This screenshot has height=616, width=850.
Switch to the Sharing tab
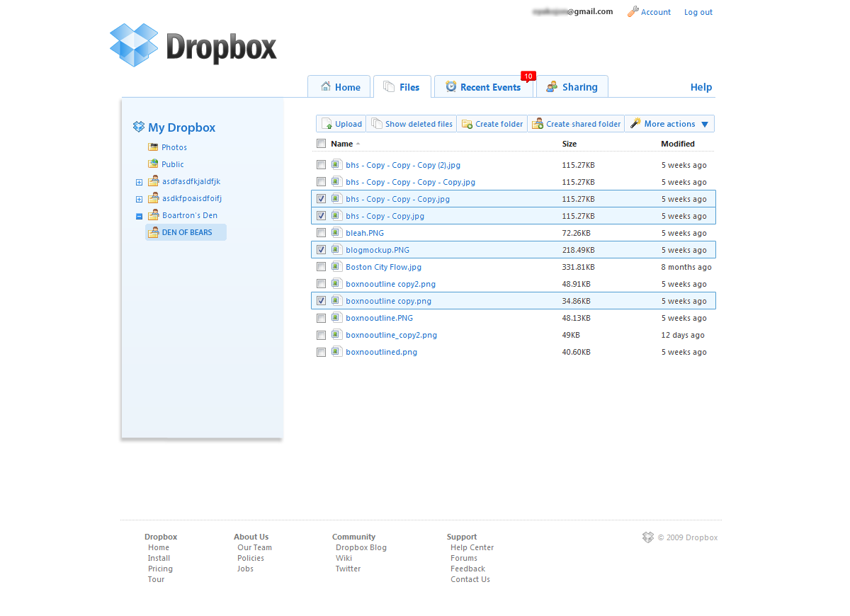point(572,87)
